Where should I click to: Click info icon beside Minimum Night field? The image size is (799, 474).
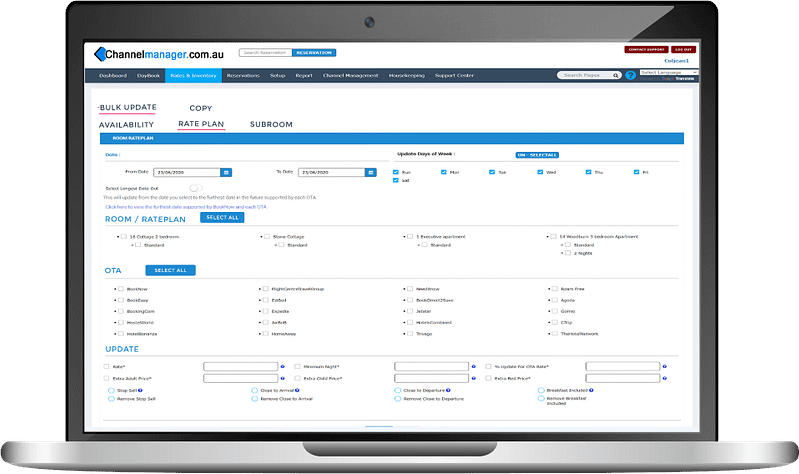point(473,366)
